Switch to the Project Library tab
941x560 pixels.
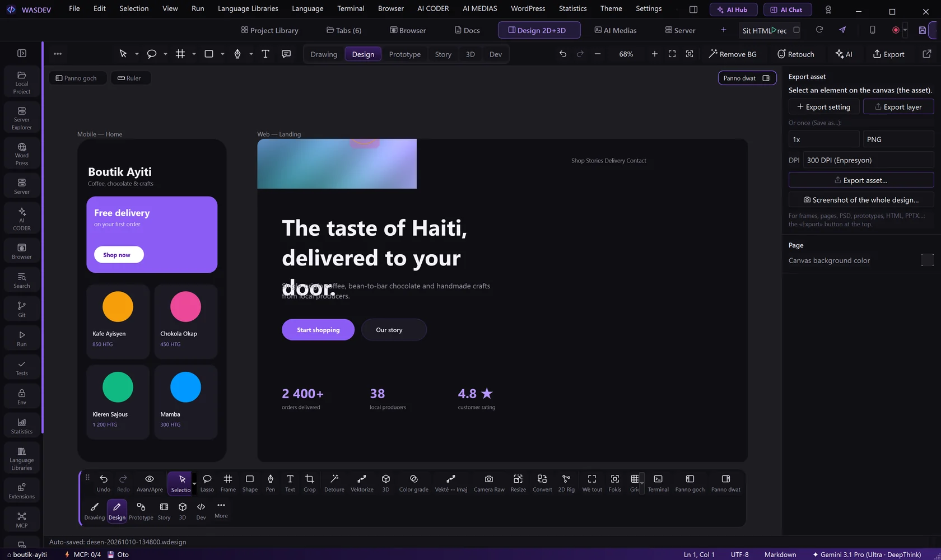click(x=269, y=30)
